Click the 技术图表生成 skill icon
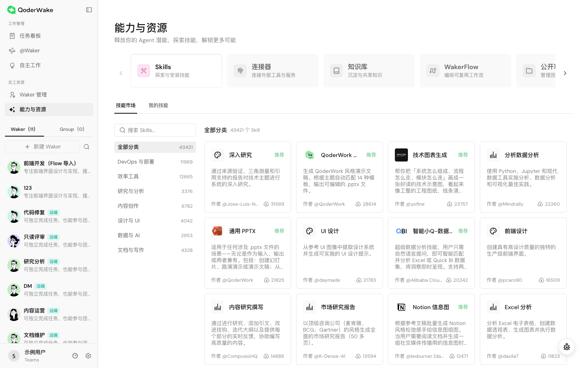Viewport: 588px width, 368px height. 401,155
